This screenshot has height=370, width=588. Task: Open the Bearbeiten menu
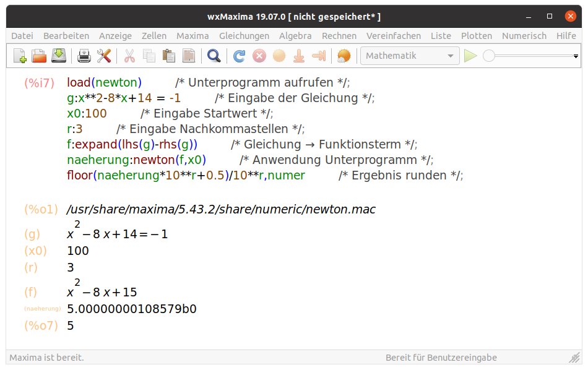tap(66, 36)
